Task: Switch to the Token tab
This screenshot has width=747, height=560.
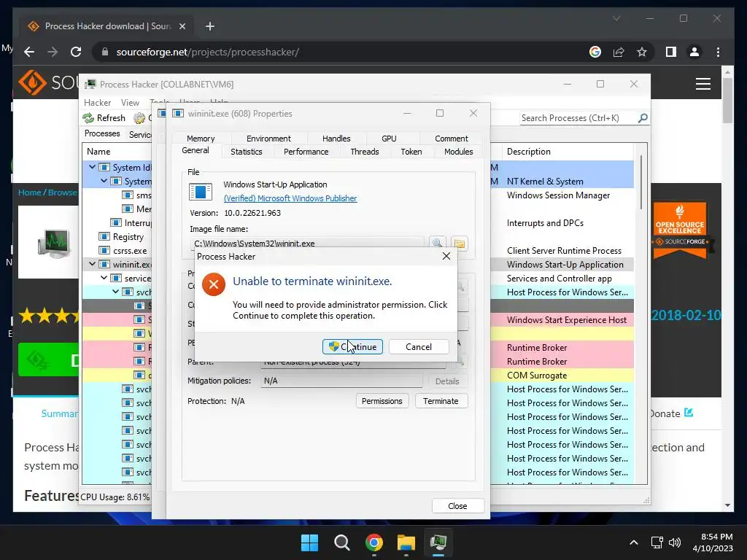Action: (411, 152)
